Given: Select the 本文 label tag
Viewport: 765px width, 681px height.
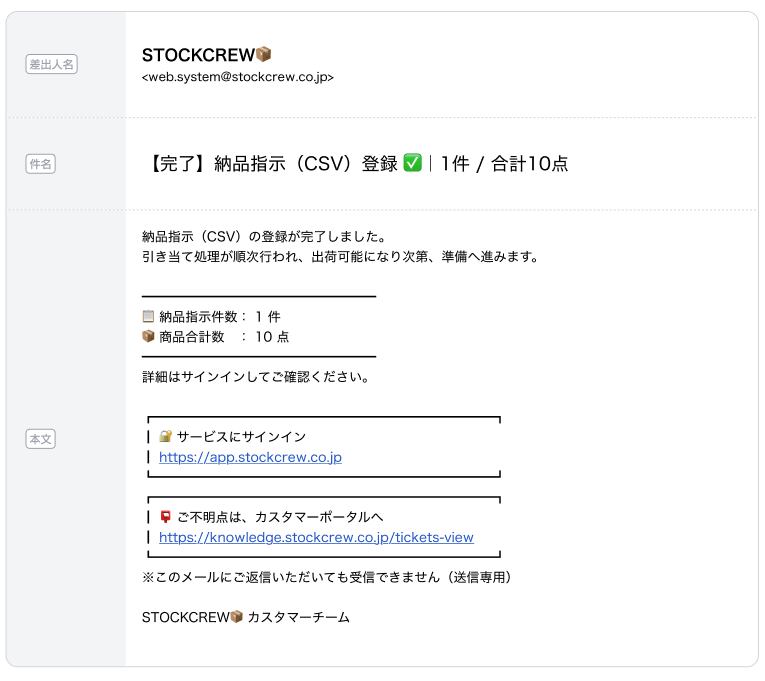Looking at the screenshot, I should [40, 439].
